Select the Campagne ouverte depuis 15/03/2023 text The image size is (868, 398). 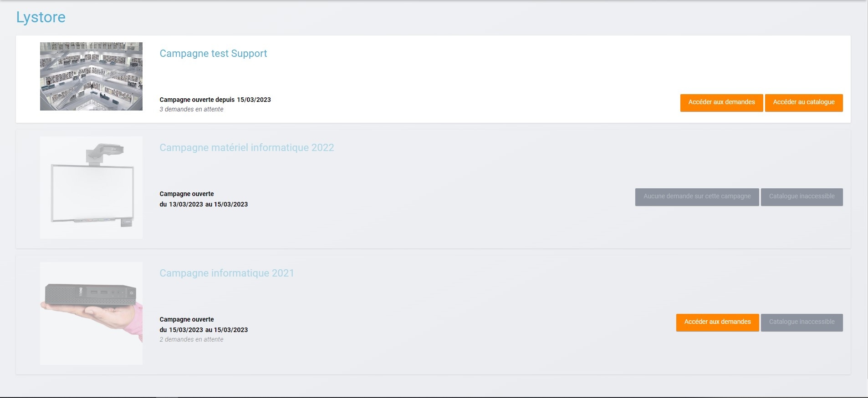[215, 100]
